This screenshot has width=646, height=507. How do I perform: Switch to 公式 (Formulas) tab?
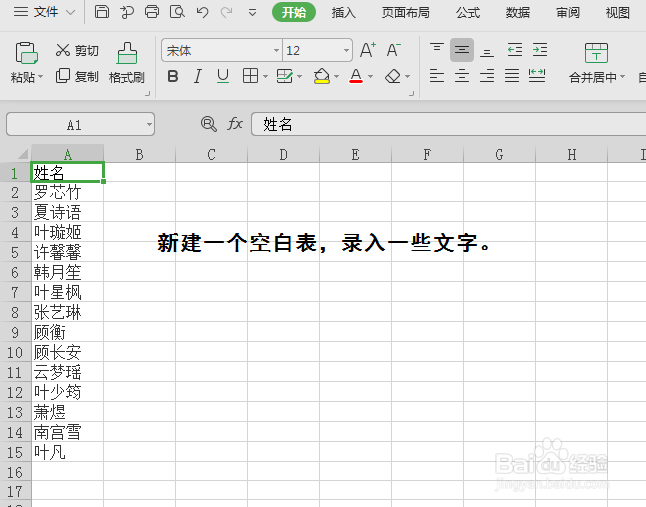(x=468, y=12)
